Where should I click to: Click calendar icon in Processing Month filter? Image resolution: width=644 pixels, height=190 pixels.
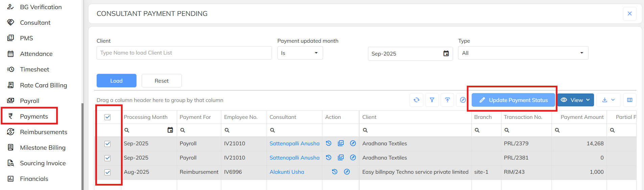pos(170,130)
